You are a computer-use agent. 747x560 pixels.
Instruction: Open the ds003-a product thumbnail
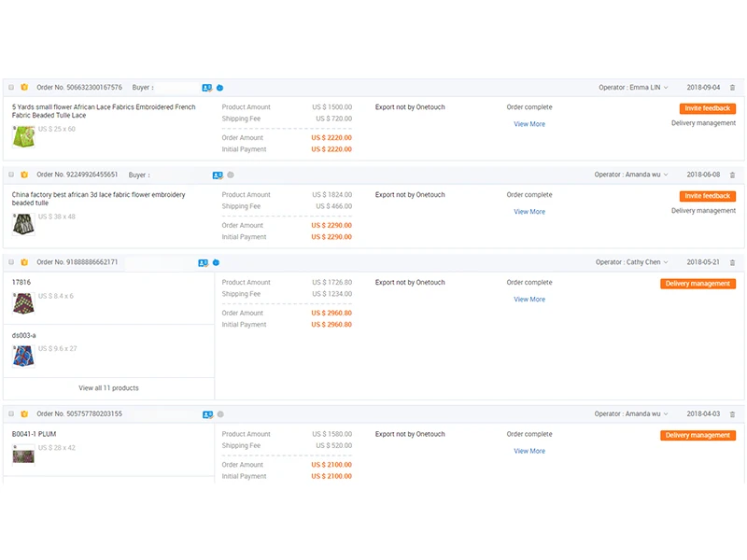[x=23, y=355]
